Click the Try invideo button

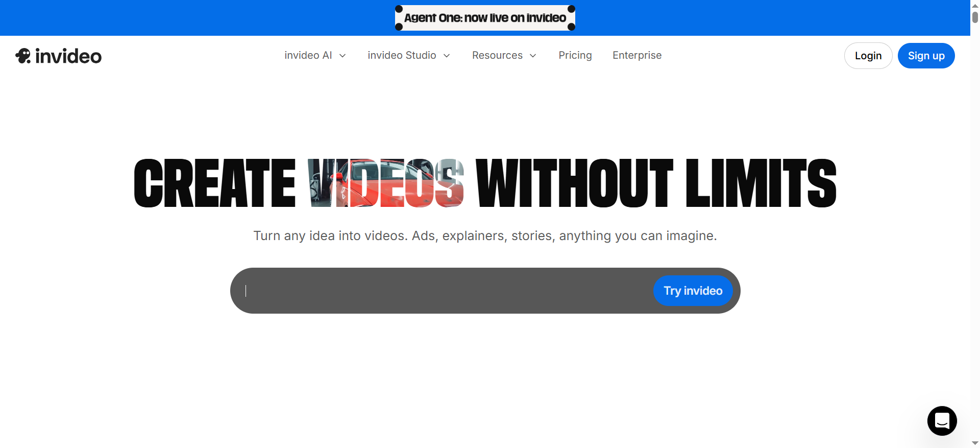tap(693, 291)
